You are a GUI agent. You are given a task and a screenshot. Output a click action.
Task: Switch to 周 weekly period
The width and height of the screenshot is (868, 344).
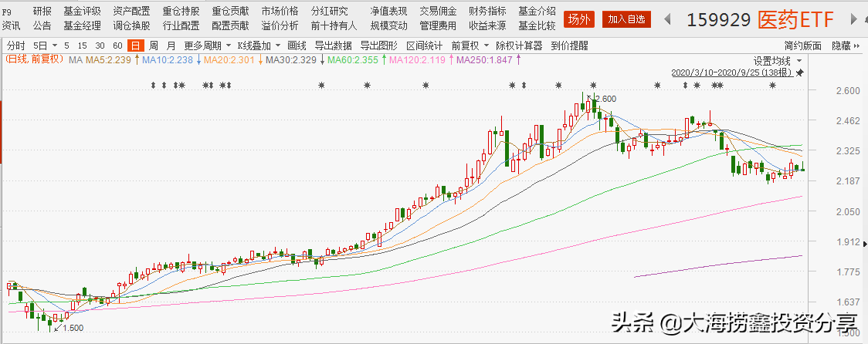coord(154,46)
